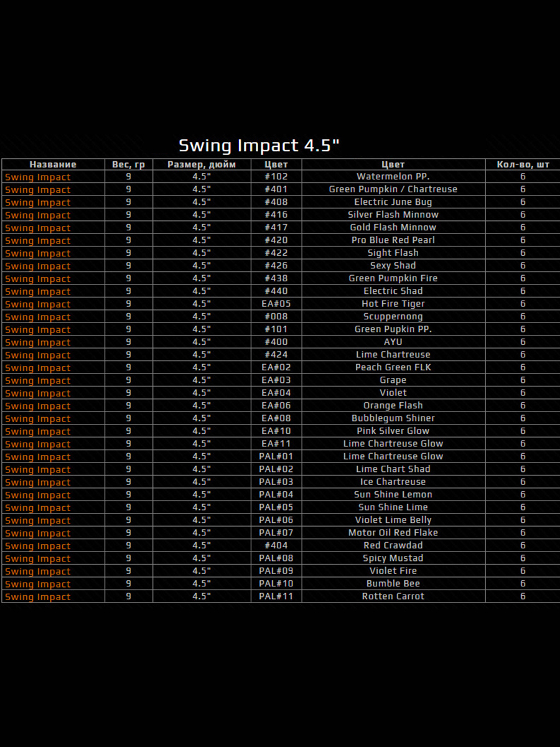
Task: Click the PAL#11 color code
Action: tap(276, 596)
